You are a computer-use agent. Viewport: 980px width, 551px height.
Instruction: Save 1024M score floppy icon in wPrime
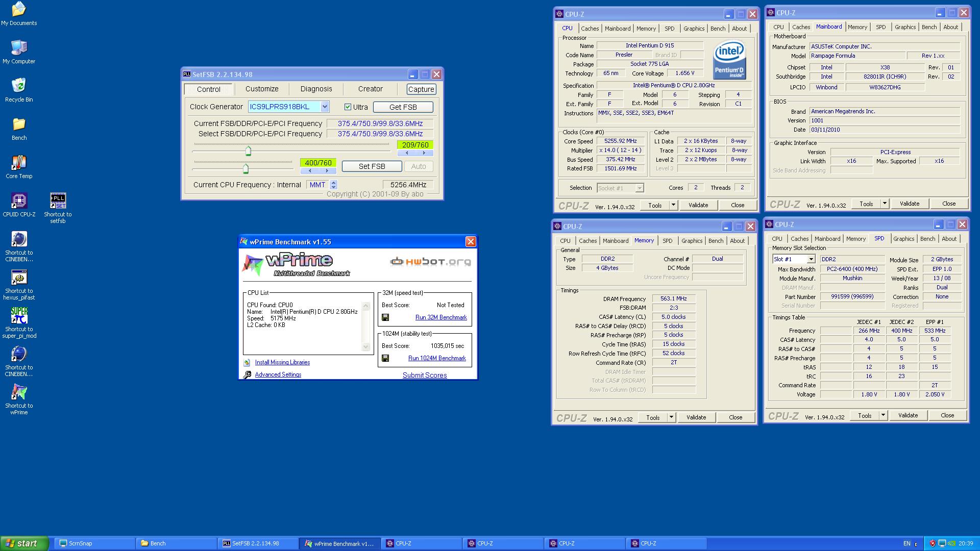pos(385,358)
